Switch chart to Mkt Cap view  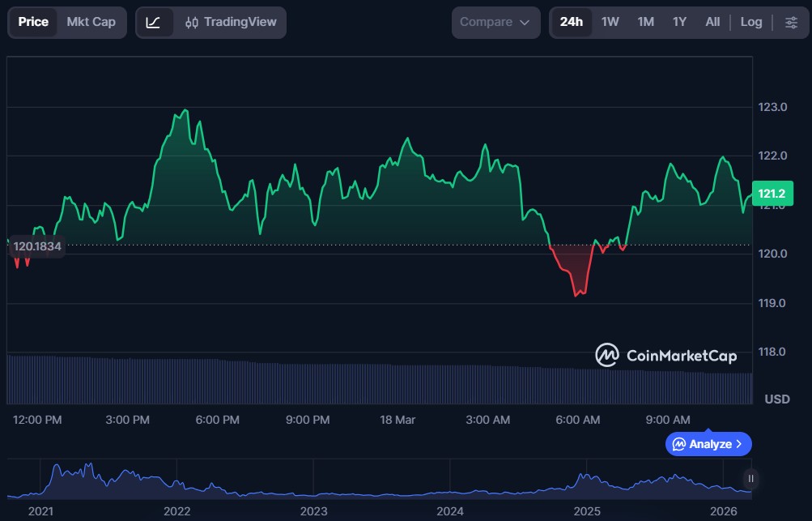[x=91, y=23]
